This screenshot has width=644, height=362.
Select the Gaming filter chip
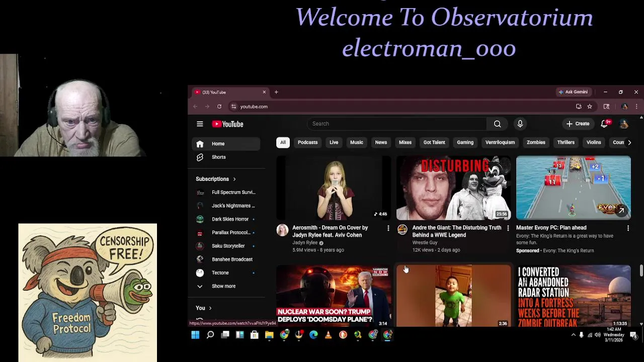click(465, 142)
